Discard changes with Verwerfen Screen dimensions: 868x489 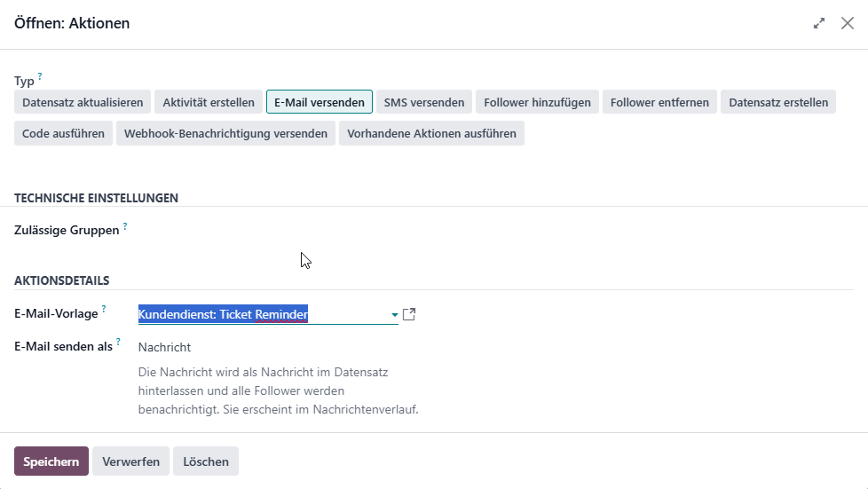coord(130,461)
